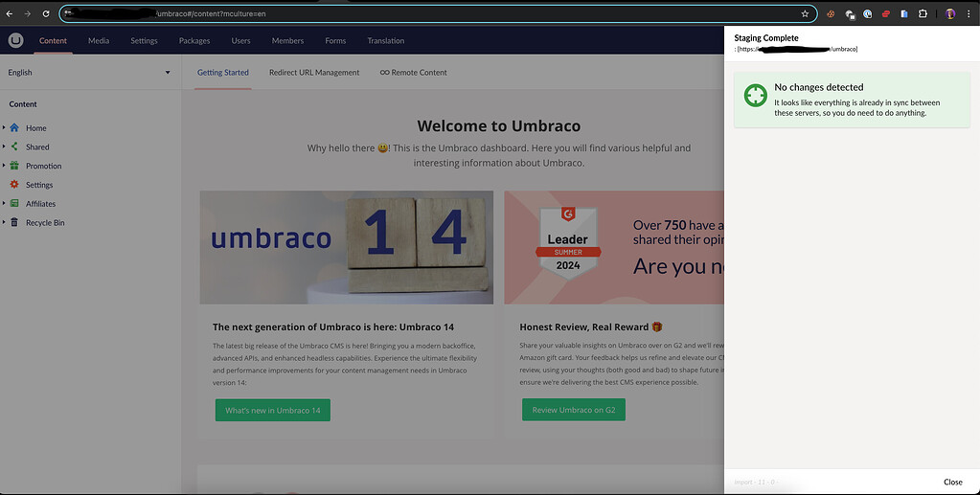Bookmark page with the star icon
The width and height of the screenshot is (980, 495).
(x=805, y=13)
